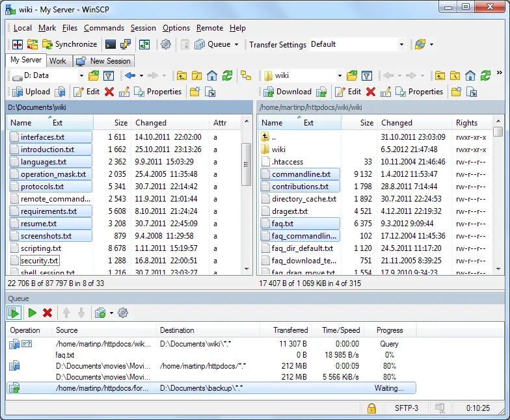The width and height of the screenshot is (510, 420).
Task: Click the remote red Delete icon
Action: (371, 92)
